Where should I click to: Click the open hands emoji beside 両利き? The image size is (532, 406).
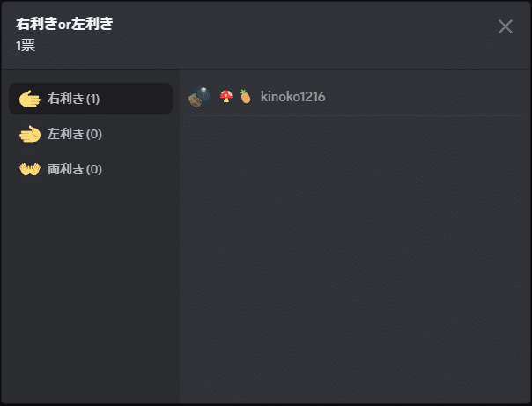click(x=30, y=169)
